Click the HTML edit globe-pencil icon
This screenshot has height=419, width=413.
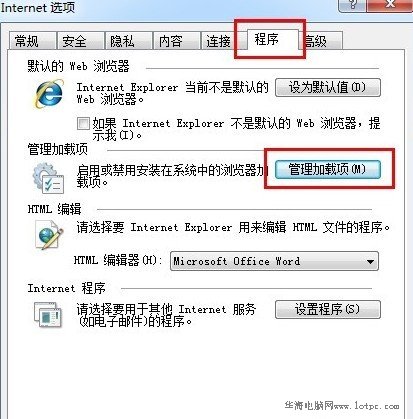coord(49,236)
